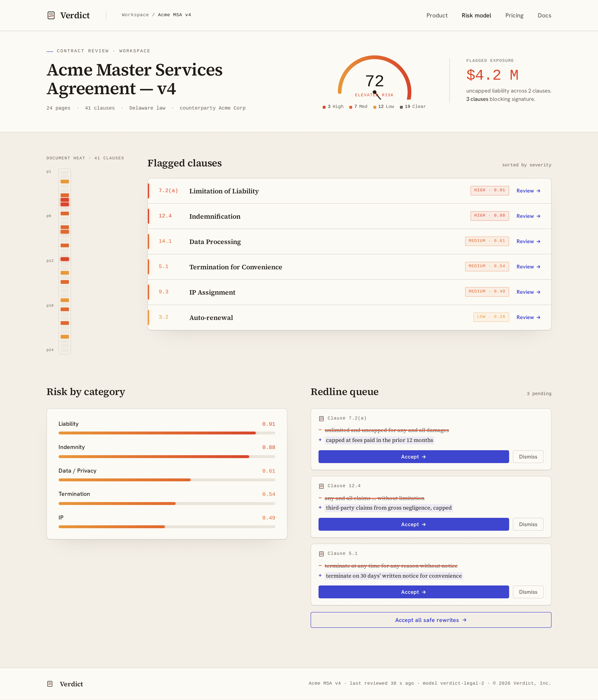Click the p18 heatmap page marker
This screenshot has height=700, width=598.
(50, 306)
